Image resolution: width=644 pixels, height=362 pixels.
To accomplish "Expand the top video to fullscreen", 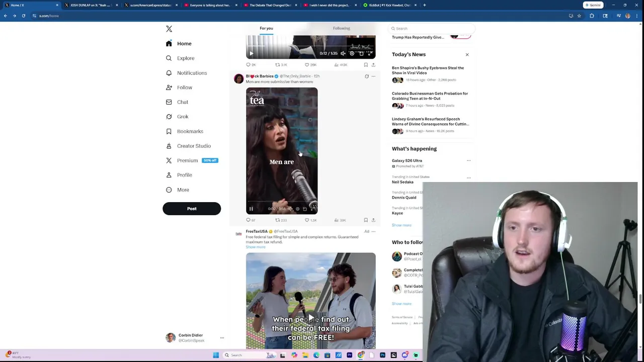I will point(369,53).
